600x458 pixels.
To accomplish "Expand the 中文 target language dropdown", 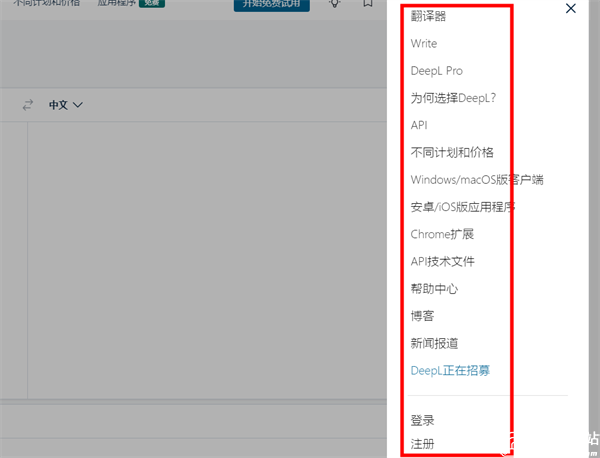I will point(65,105).
